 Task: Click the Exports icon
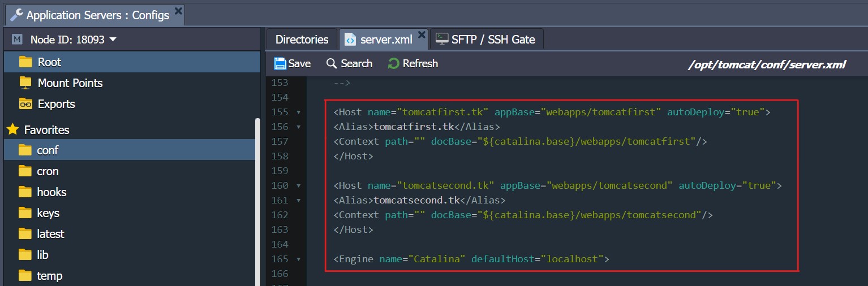[25, 104]
